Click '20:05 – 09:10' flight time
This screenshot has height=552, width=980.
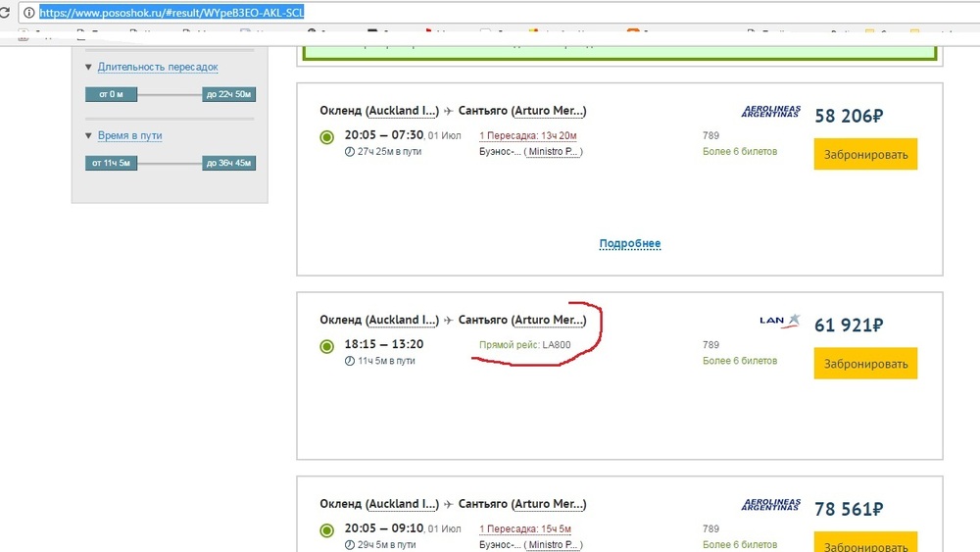[384, 528]
